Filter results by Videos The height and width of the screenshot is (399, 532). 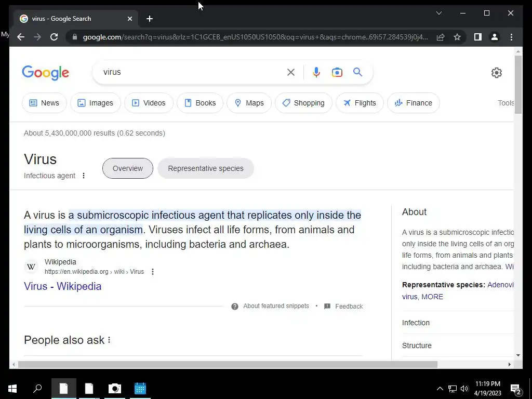[x=149, y=103]
